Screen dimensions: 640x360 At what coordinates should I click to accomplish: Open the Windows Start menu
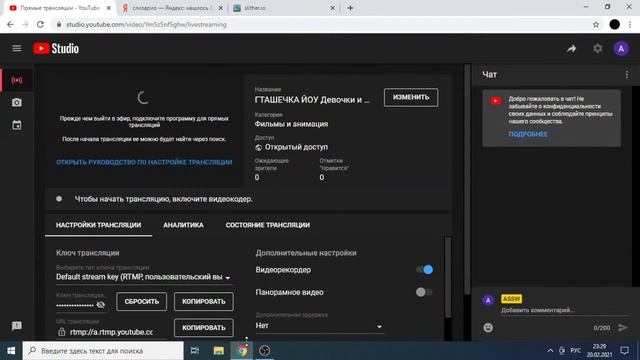11,351
